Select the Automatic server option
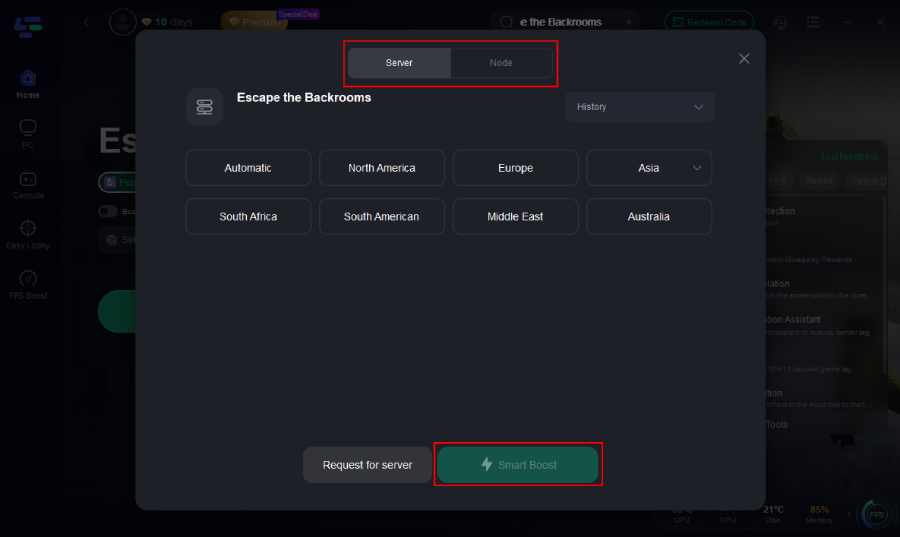 (x=248, y=168)
